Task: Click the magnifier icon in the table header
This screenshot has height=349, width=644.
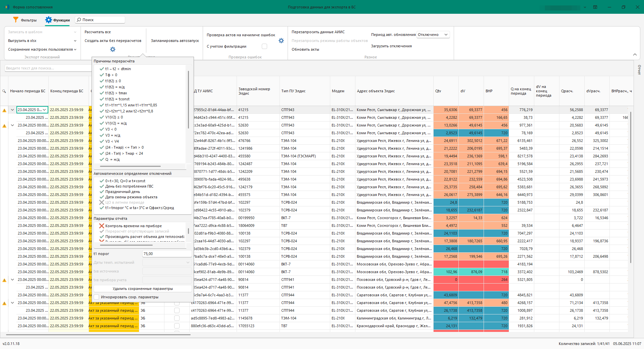Action: (4, 91)
